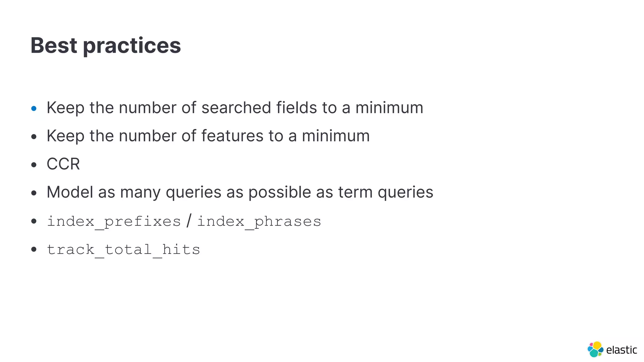Viewport: 644px width, 362px height.
Task: Select the Best practices heading
Action: (106, 46)
